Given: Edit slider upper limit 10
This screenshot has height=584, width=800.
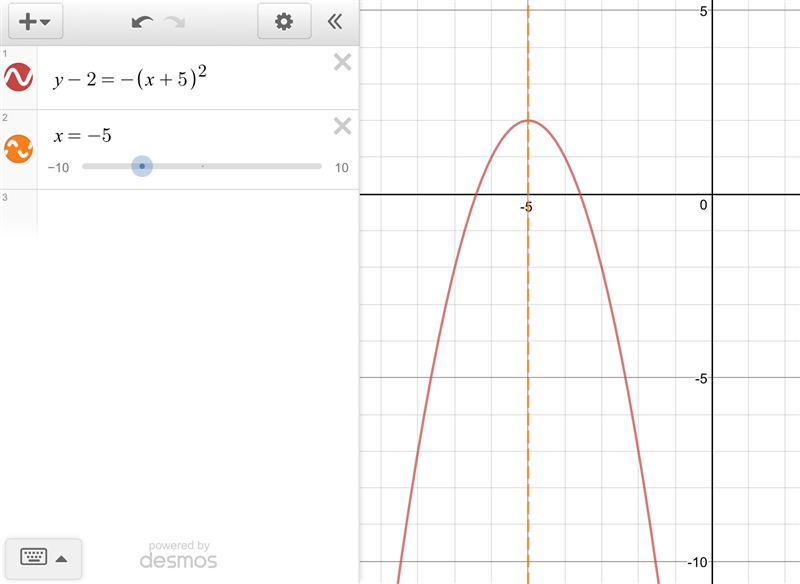Looking at the screenshot, I should (342, 168).
